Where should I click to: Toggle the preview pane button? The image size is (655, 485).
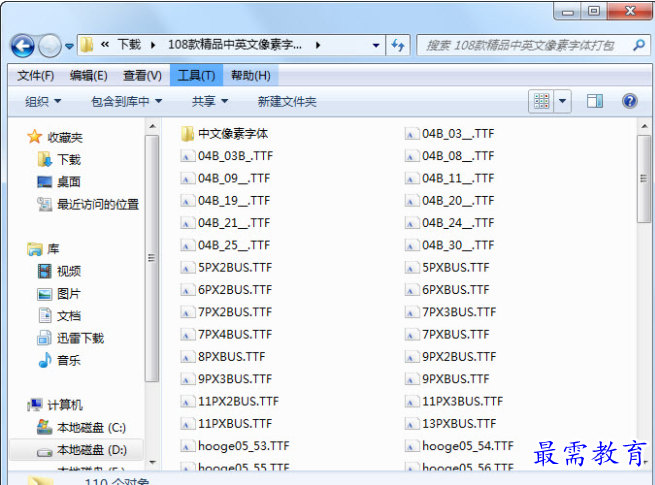tap(595, 101)
